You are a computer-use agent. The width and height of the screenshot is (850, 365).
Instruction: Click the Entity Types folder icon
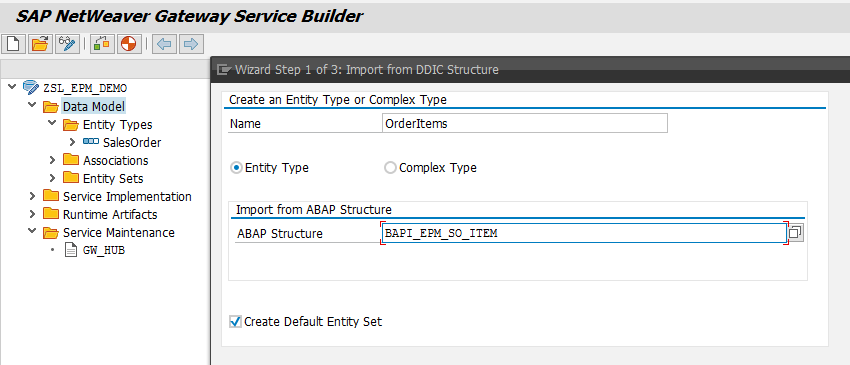coord(71,125)
